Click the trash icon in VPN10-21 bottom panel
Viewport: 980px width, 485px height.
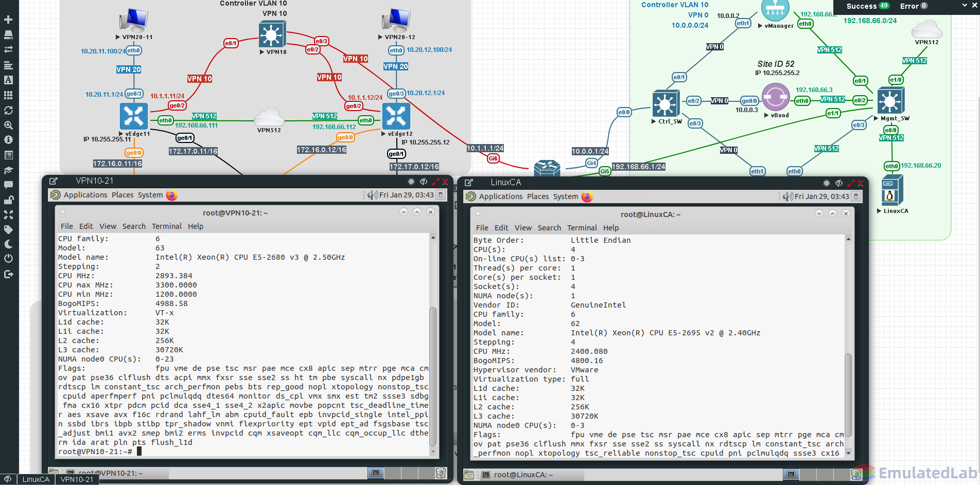point(441,473)
